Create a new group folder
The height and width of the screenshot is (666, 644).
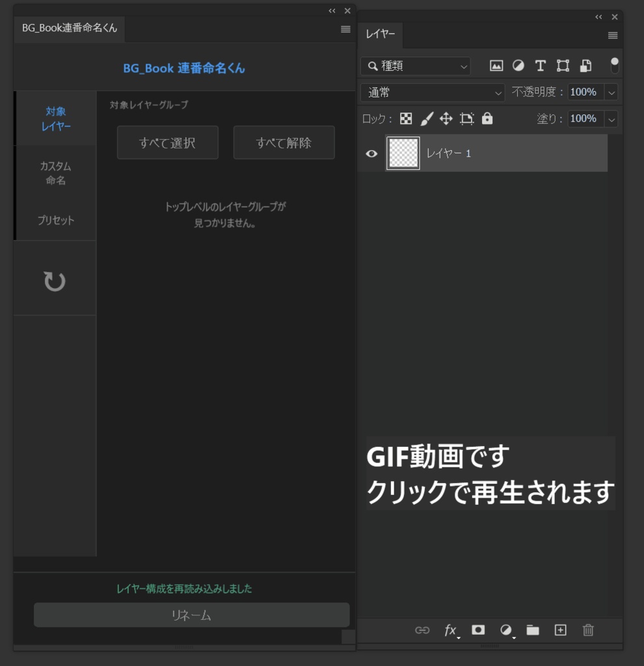pyautogui.click(x=533, y=630)
